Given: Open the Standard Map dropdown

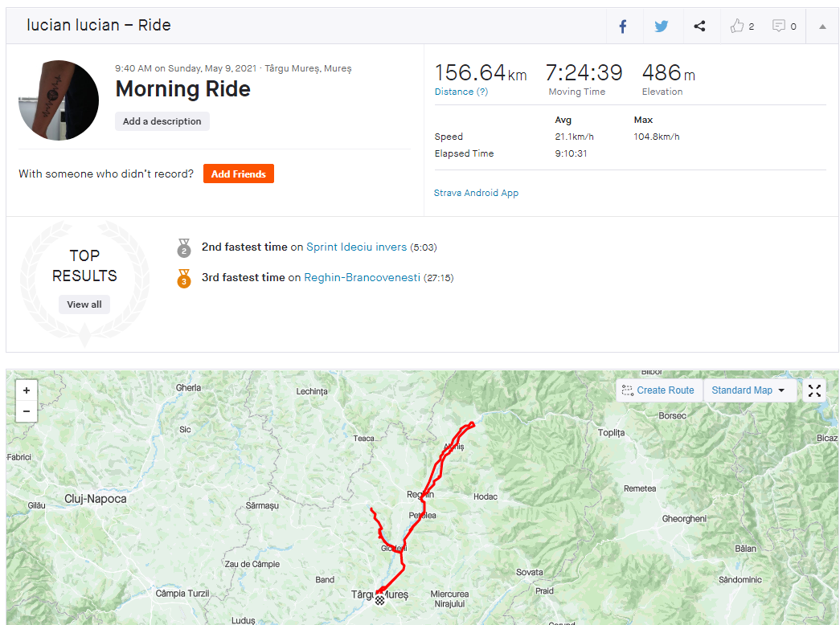Looking at the screenshot, I should tap(748, 390).
